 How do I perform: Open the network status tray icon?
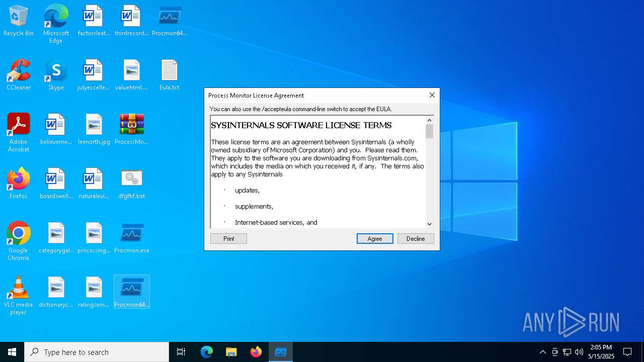pyautogui.click(x=567, y=352)
